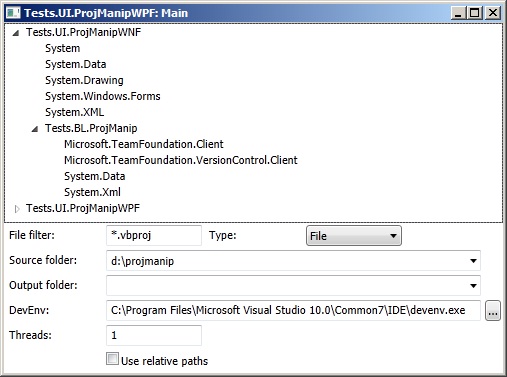The height and width of the screenshot is (377, 507).
Task: Select the Tests.UI.ProjManipWNF root item
Action: 83,32
